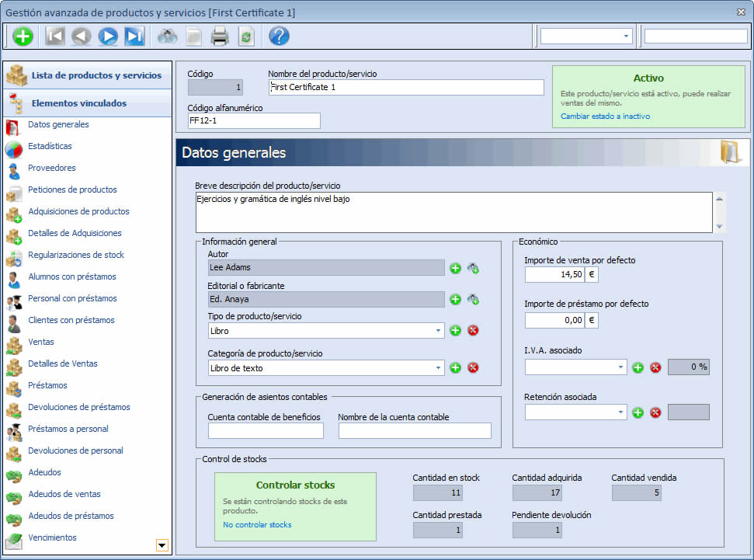Click the search icon beside Editorial o fabricante
The height and width of the screenshot is (560, 754).
472,299
